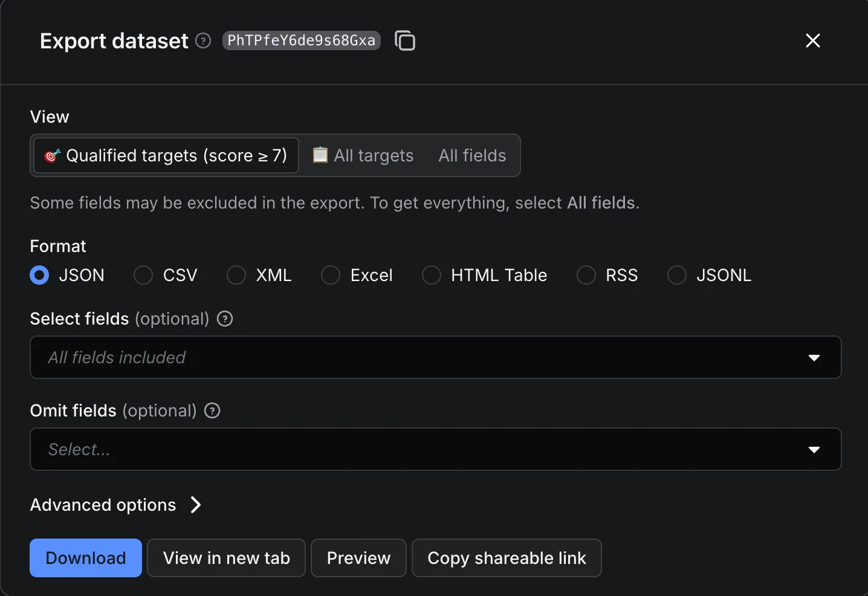The height and width of the screenshot is (596, 868).
Task: Open the export Preview
Action: tap(358, 558)
